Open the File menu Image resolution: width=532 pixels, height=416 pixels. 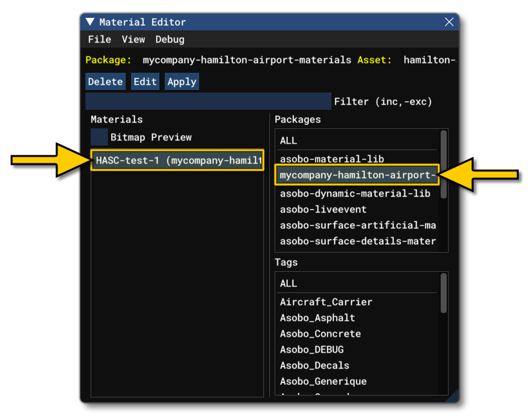tap(99, 40)
